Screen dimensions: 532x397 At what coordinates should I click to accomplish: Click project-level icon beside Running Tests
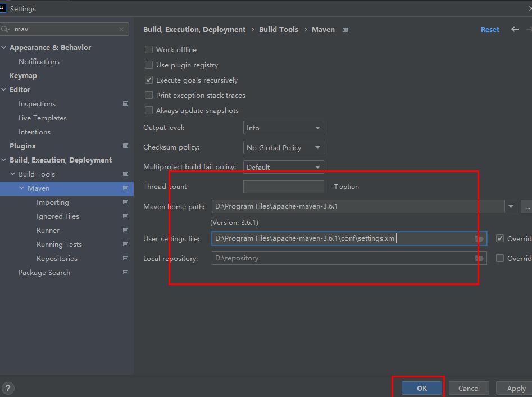coord(125,244)
